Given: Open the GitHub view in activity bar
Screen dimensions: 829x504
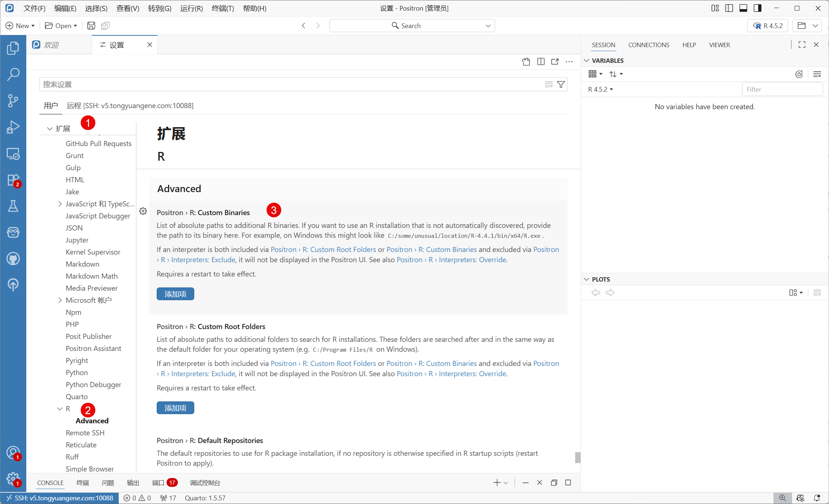Looking at the screenshot, I should coord(13,259).
